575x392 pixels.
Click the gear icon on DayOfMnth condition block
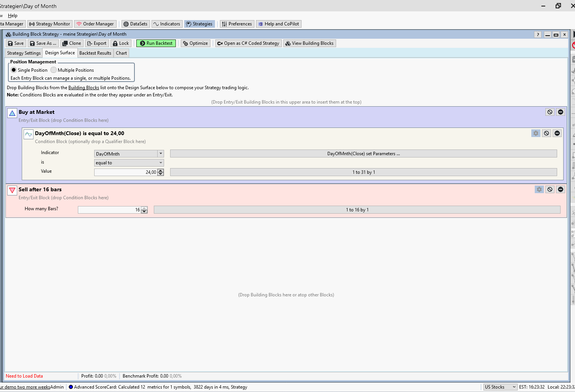point(536,133)
